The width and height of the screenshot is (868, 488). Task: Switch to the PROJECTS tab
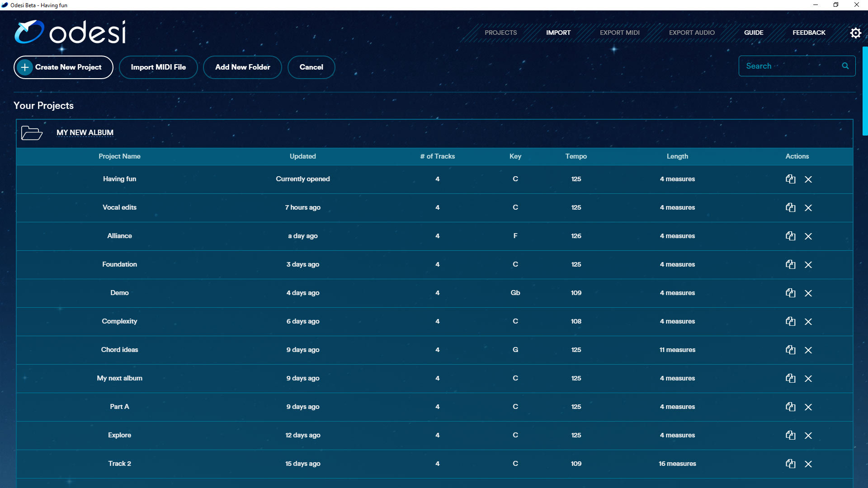pyautogui.click(x=500, y=33)
